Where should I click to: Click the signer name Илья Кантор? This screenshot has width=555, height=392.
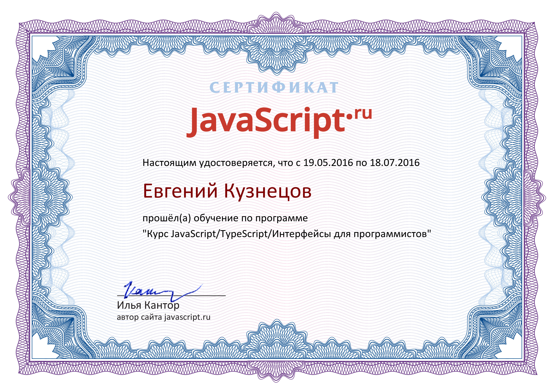tap(148, 305)
